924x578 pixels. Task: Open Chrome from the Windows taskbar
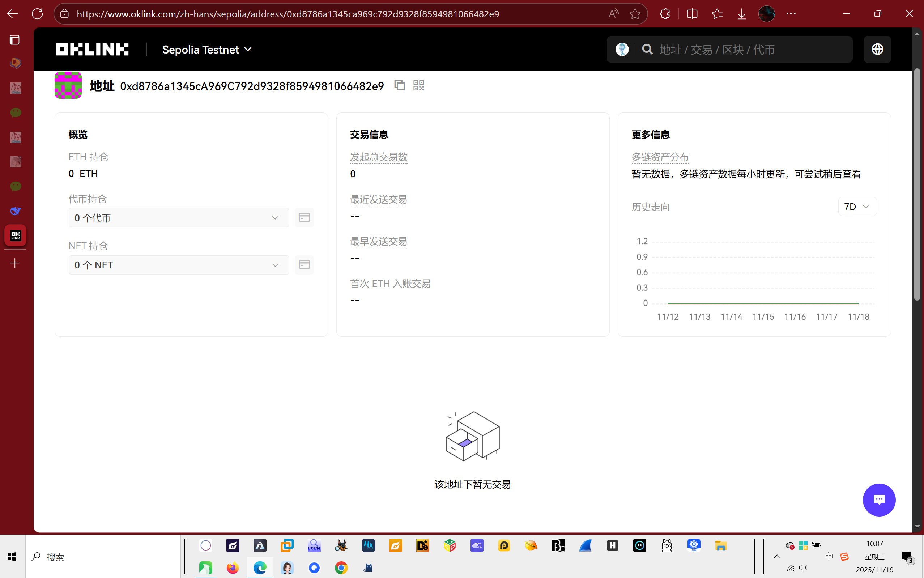click(x=341, y=568)
